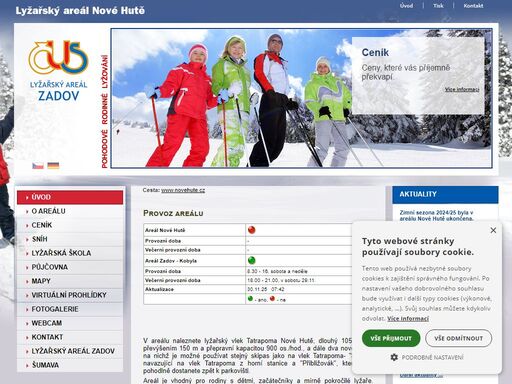This screenshot has height=384, width=512.
Task: Click the ČUS Lyžařský areál Zadov logo
Action: [58, 71]
